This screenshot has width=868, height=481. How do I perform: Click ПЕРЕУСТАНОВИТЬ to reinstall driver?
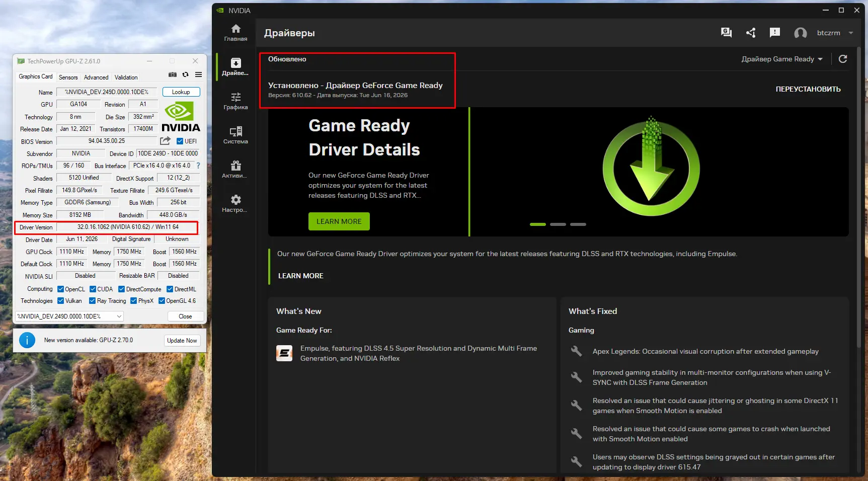coord(808,89)
